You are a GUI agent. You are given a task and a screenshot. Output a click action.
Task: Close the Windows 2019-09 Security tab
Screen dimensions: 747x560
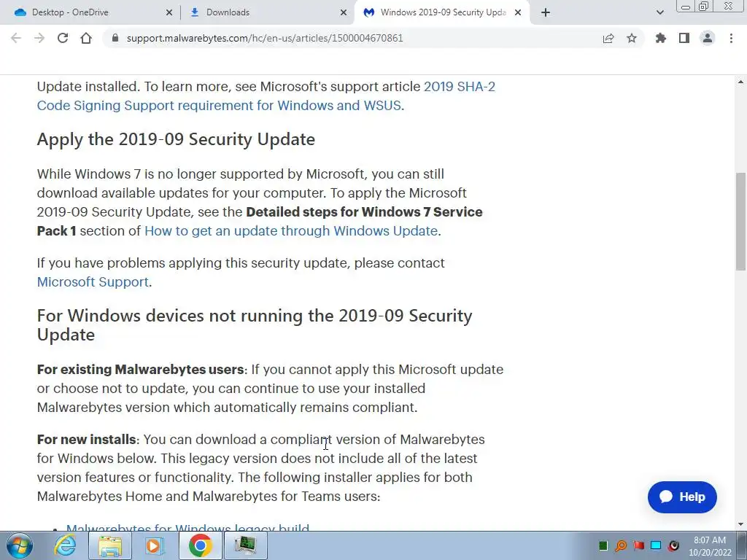coord(519,12)
